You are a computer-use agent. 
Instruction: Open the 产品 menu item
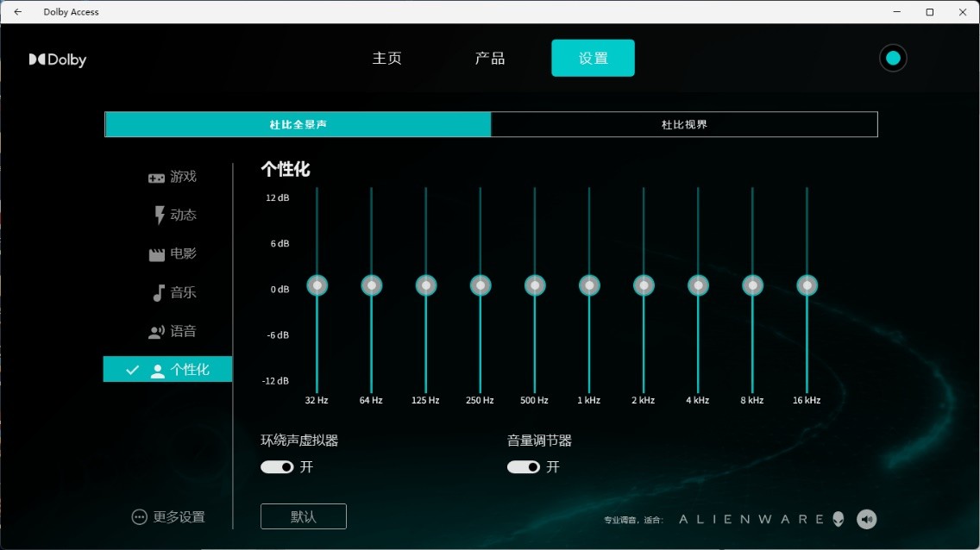point(489,58)
